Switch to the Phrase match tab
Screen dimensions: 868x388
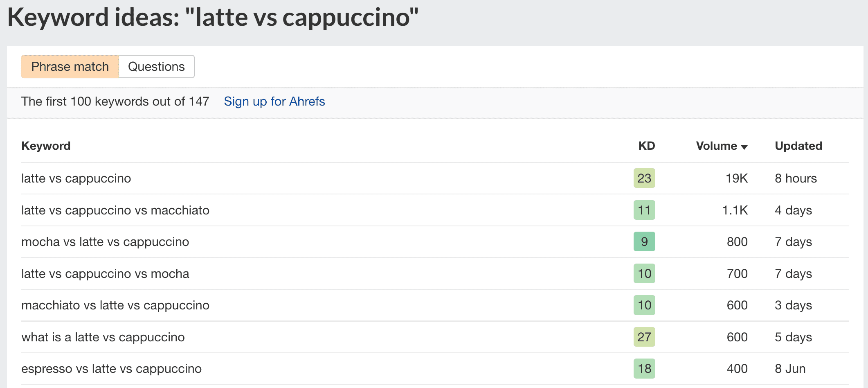(70, 67)
